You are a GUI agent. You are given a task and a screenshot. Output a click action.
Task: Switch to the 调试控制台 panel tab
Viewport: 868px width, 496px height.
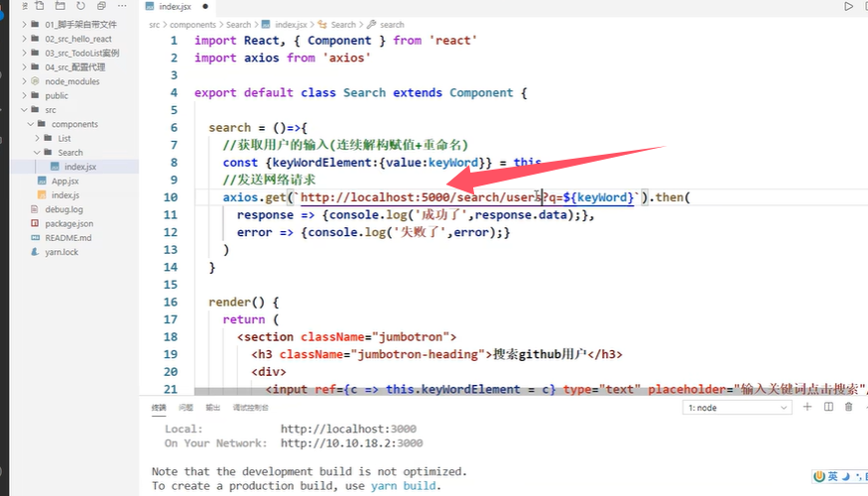tap(251, 408)
